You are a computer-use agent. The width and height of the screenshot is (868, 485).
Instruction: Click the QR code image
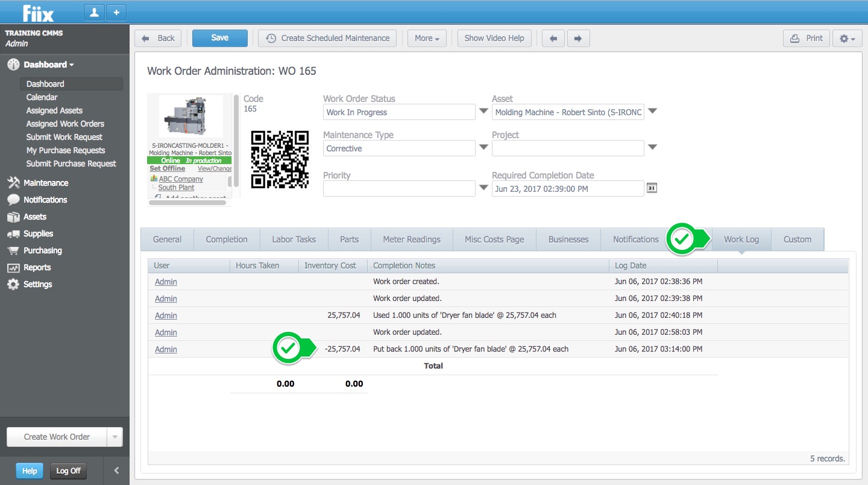(280, 159)
